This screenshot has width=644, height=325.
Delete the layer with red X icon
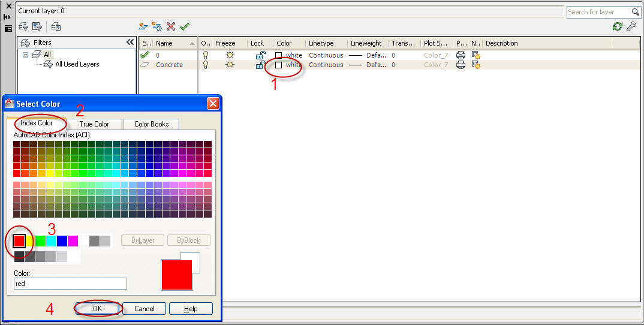click(171, 27)
